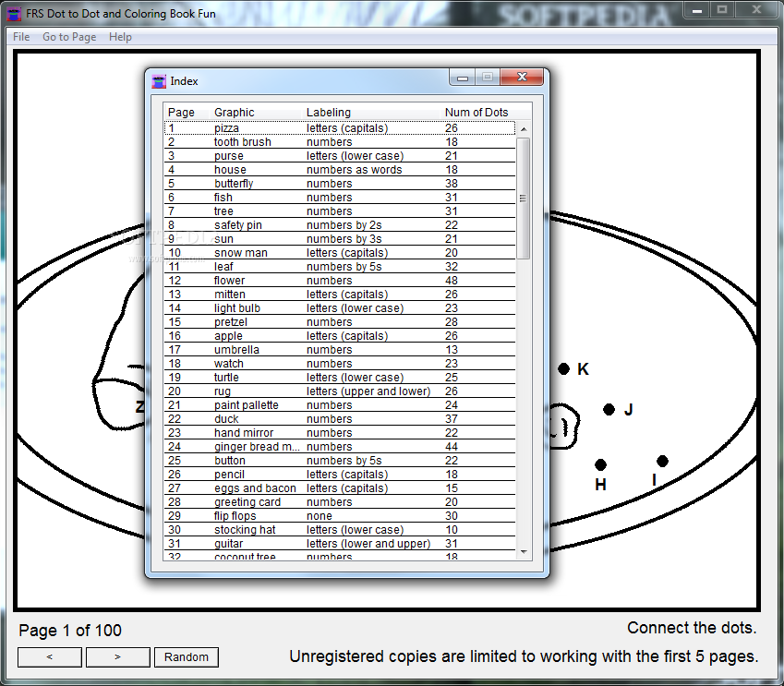Screen dimensions: 784x686
Task: Click the FRS Dot to Dot app icon
Action: pos(14,14)
